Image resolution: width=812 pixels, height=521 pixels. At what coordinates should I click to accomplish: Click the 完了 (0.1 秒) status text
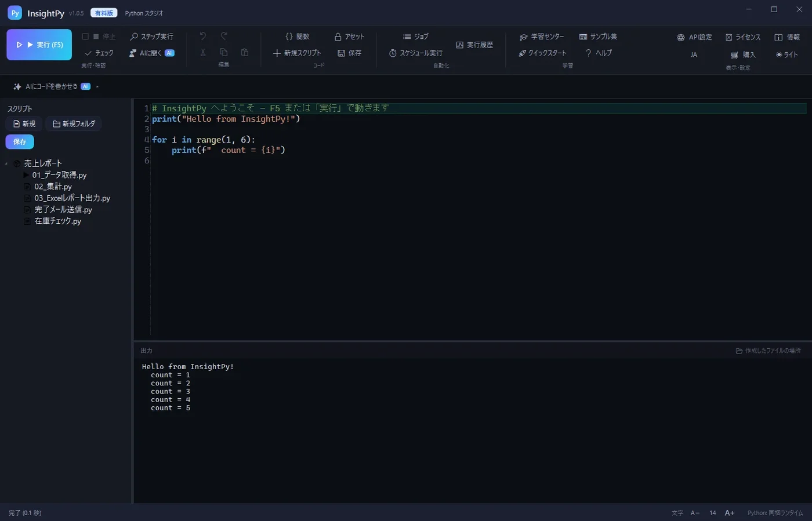[x=25, y=513]
